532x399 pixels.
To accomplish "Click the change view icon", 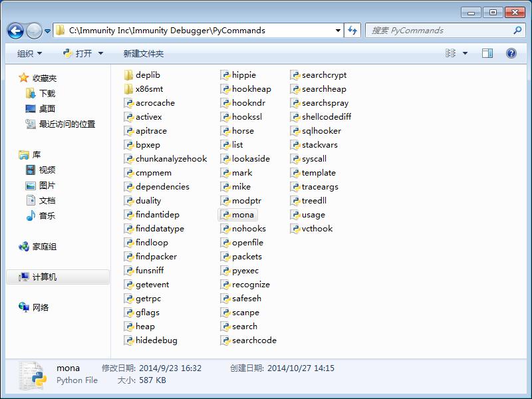I will [450, 53].
